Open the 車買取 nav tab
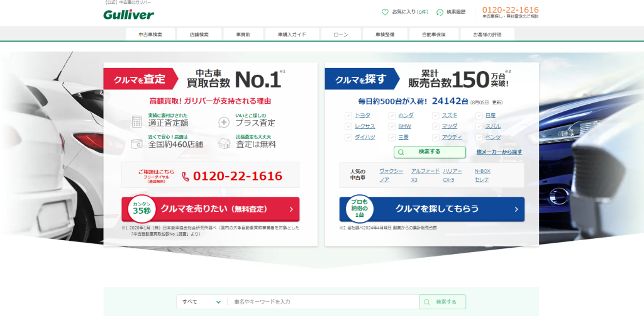644x325 pixels. click(243, 35)
